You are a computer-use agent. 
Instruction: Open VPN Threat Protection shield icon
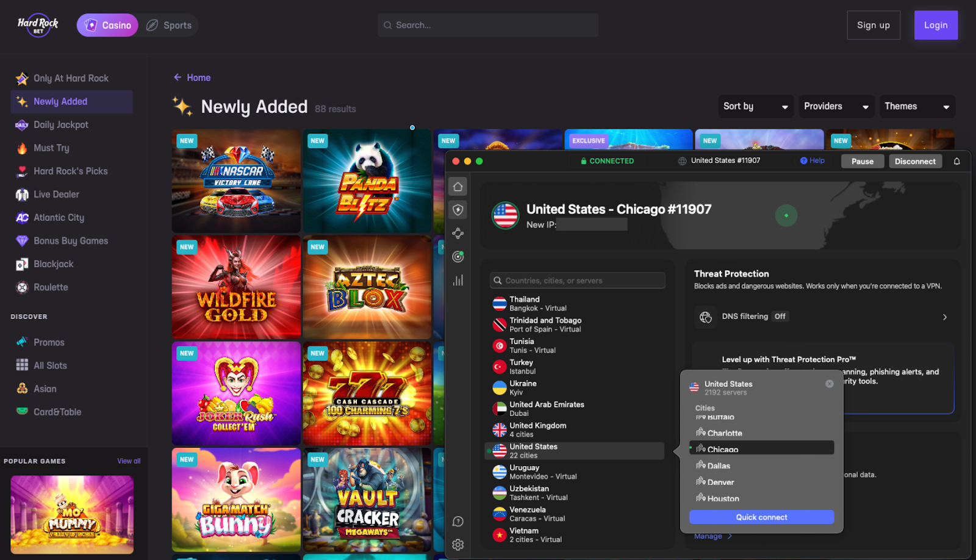pyautogui.click(x=458, y=210)
